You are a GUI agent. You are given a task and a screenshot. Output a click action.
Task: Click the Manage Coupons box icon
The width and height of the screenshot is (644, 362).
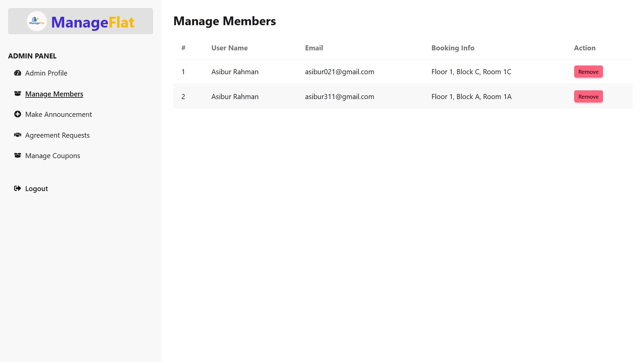[x=17, y=155]
